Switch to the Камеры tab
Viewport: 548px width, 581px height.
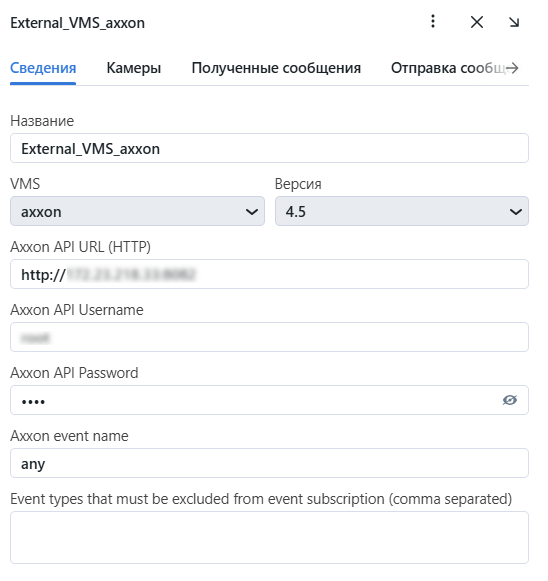click(134, 68)
